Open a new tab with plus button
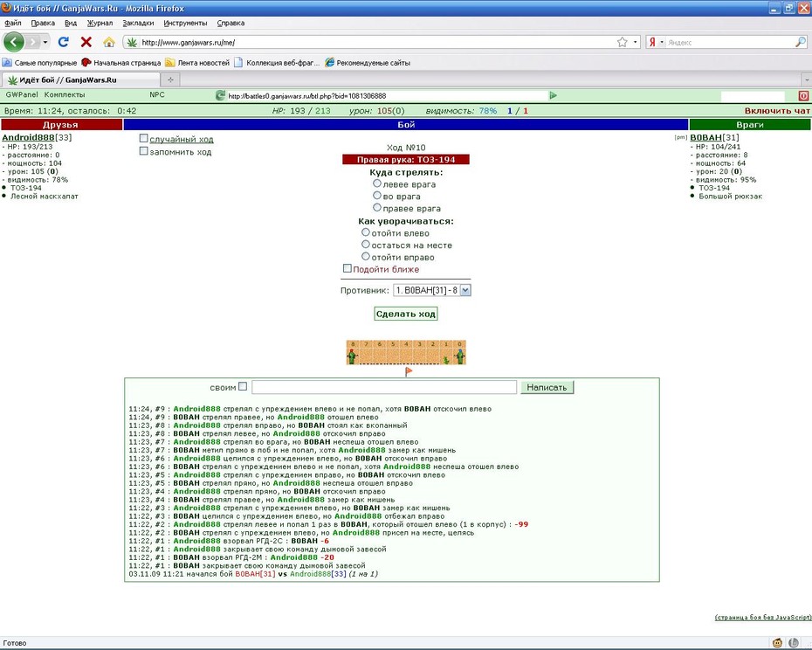The height and width of the screenshot is (650, 812). pyautogui.click(x=170, y=80)
